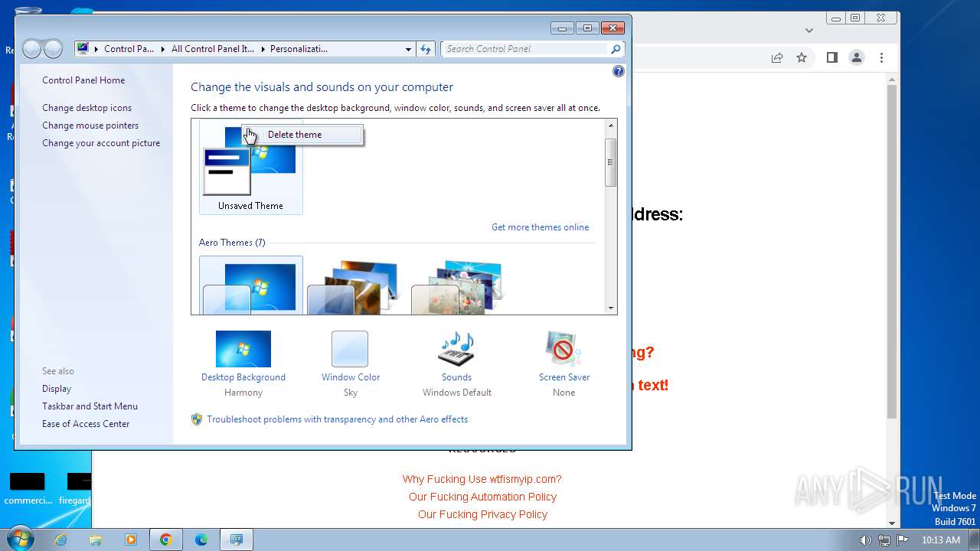
Task: Click Control Panel Home link
Action: (83, 80)
